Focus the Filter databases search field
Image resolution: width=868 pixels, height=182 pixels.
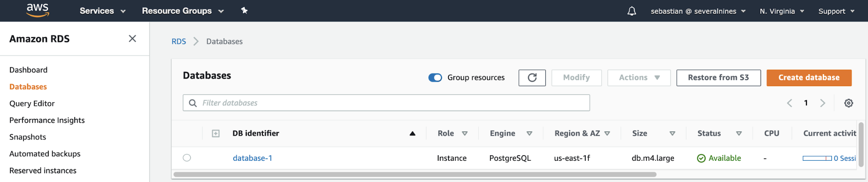coord(386,103)
